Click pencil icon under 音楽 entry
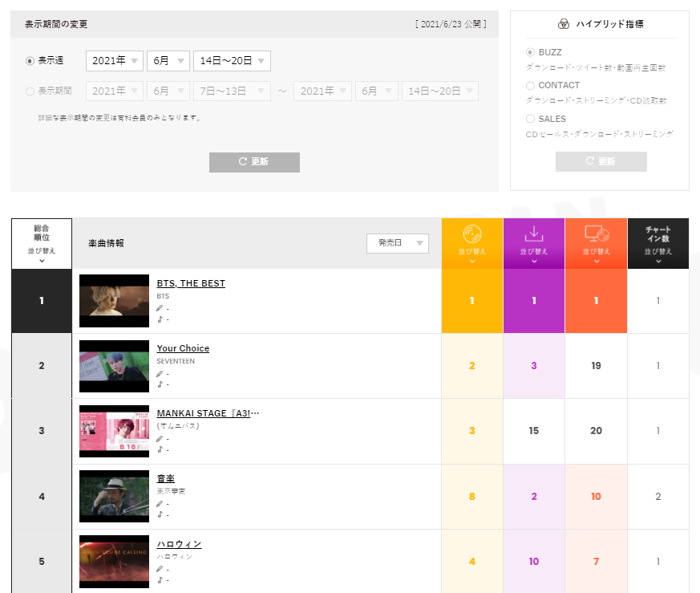 point(160,504)
